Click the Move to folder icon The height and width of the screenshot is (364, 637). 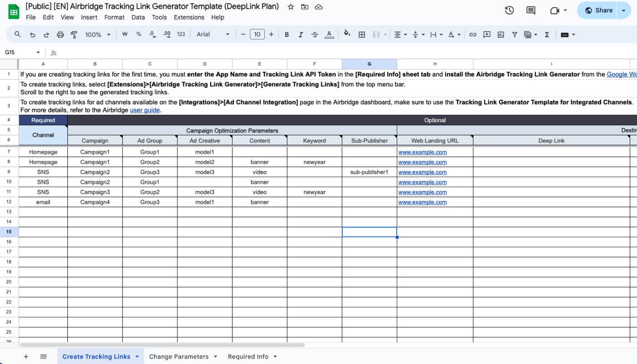305,7
